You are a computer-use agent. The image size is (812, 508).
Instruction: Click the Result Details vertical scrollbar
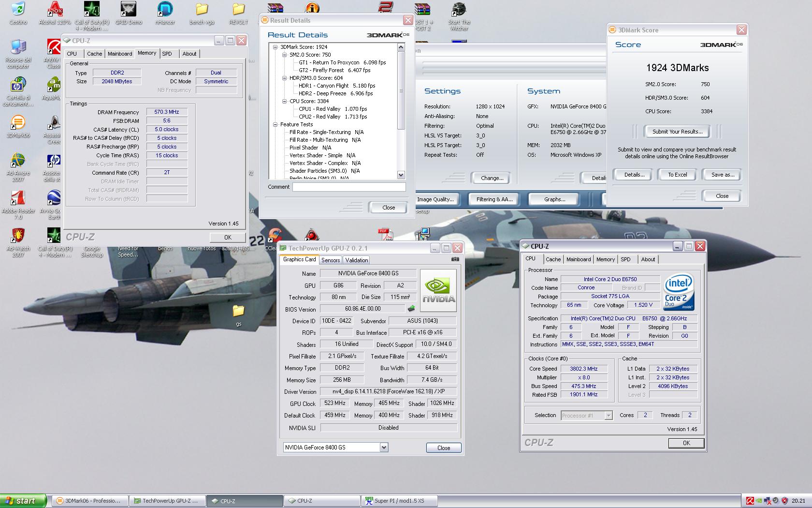(401, 110)
